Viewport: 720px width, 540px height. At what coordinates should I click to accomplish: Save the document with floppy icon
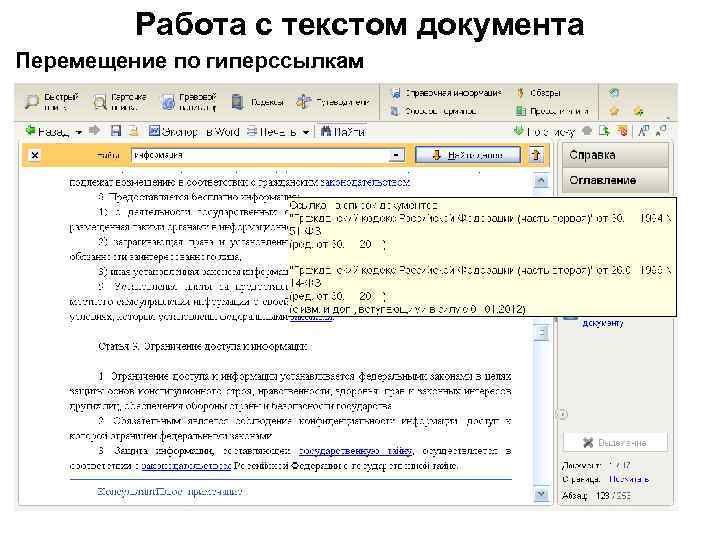[x=116, y=131]
